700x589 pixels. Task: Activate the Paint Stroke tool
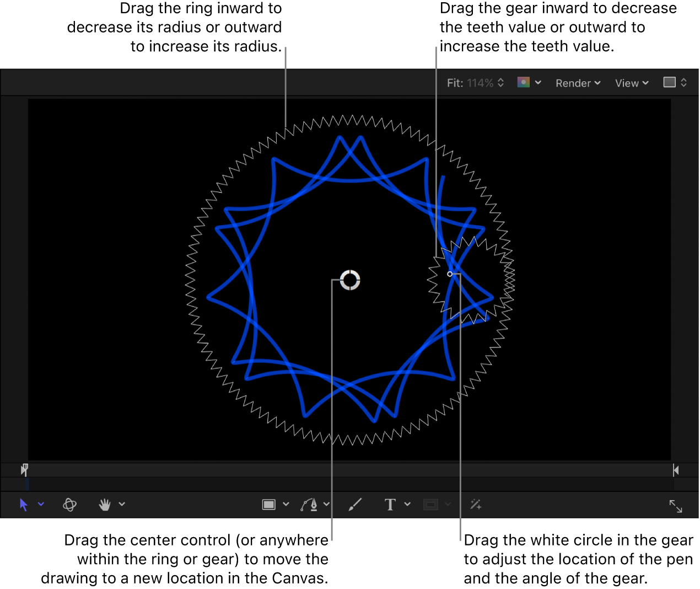coord(355,504)
